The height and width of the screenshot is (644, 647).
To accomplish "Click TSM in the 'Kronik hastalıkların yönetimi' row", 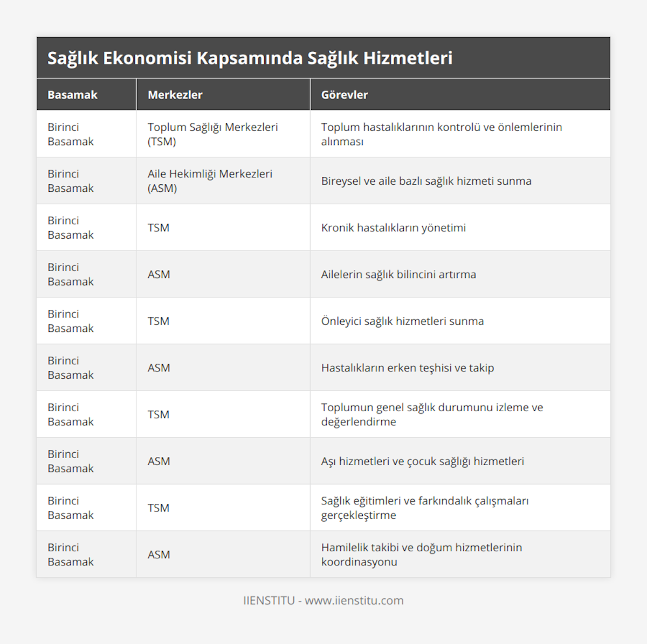I will click(159, 227).
